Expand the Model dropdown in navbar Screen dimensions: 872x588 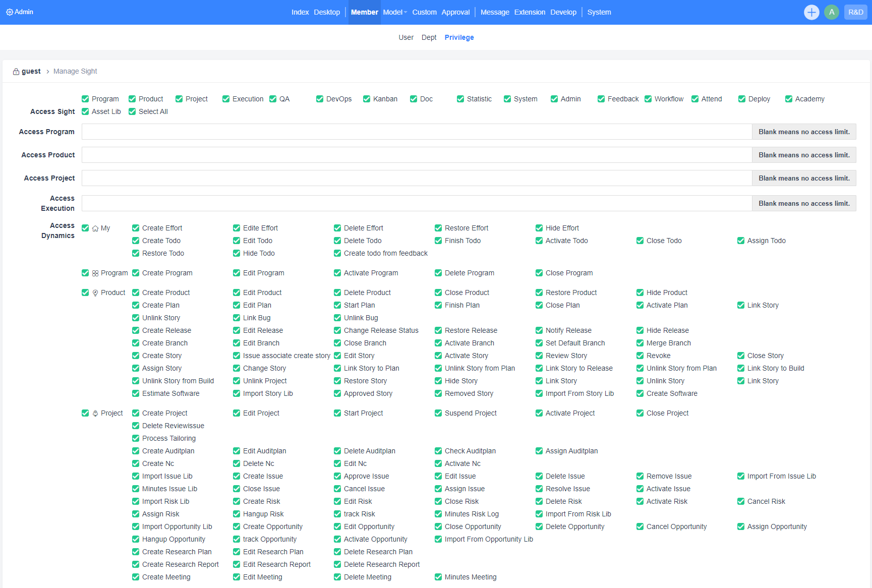[x=394, y=12]
